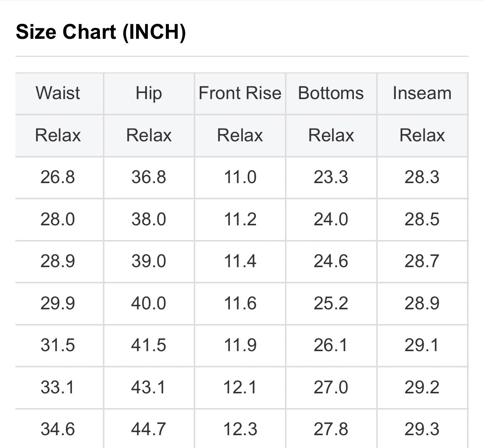Select the 27.8 bottoms cell
This screenshot has width=484, height=448.
(331, 429)
